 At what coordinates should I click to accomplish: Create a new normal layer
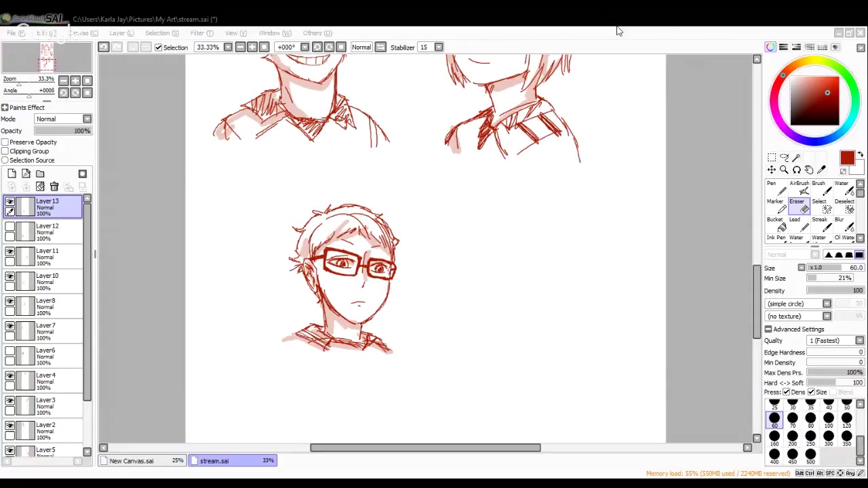tap(12, 174)
